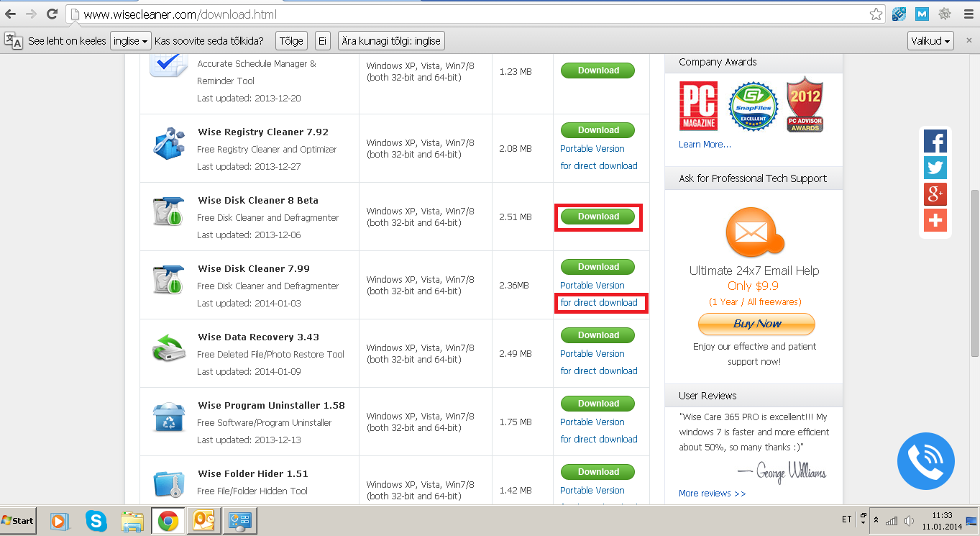Image resolution: width=980 pixels, height=536 pixels.
Task: Expand hidden system tray icons arrow
Action: click(876, 520)
